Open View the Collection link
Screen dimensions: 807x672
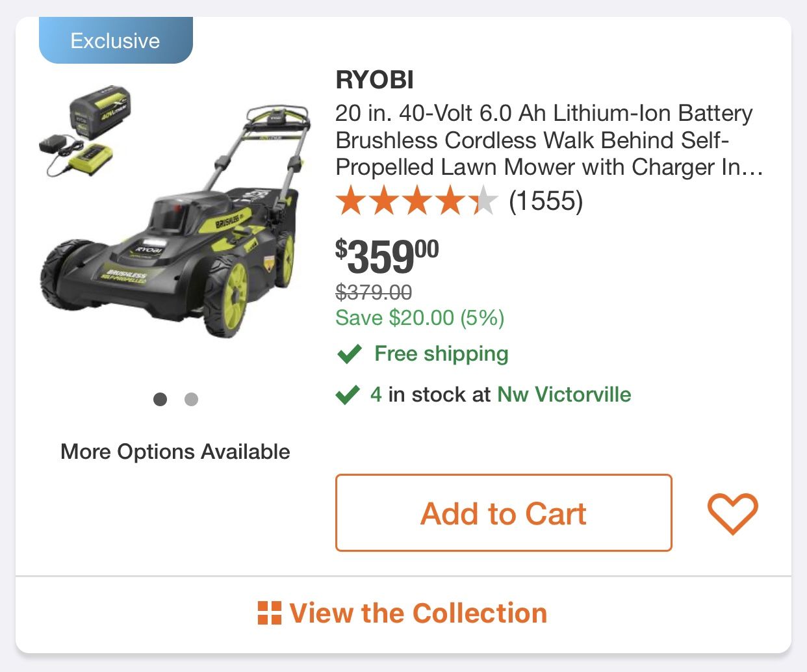point(419,612)
